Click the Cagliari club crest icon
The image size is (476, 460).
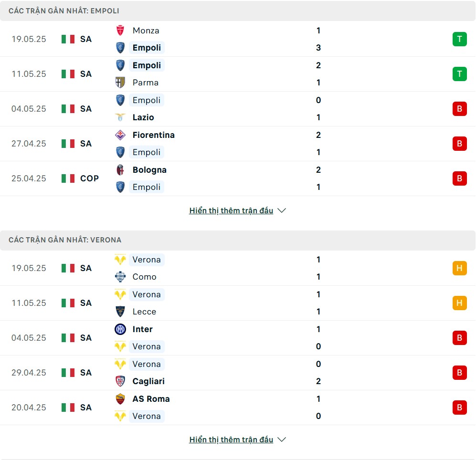[120, 381]
